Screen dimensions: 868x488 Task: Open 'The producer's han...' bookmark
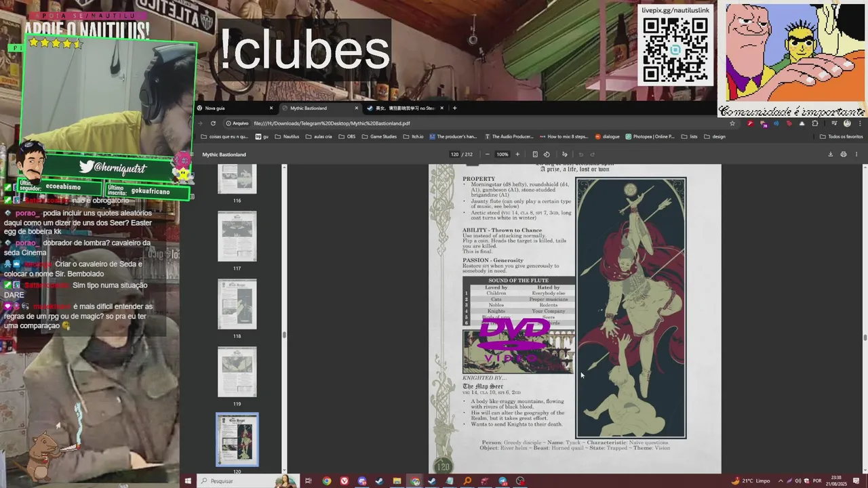(x=453, y=136)
